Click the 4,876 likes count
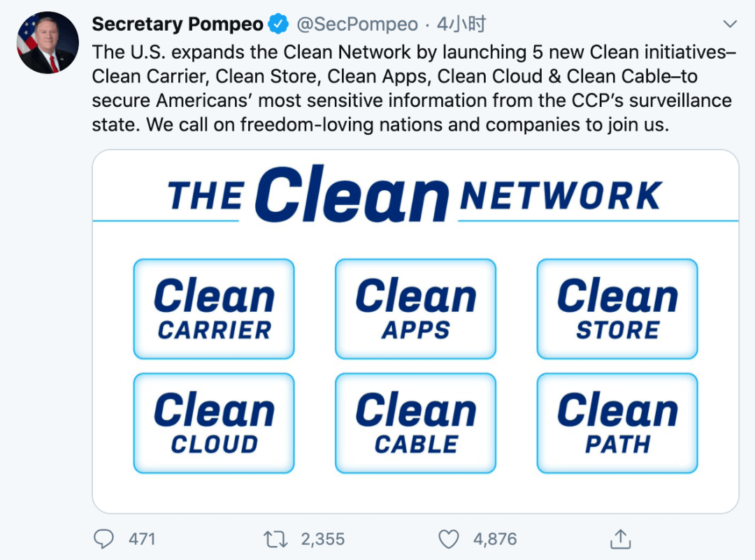755x560 pixels. pos(495,539)
